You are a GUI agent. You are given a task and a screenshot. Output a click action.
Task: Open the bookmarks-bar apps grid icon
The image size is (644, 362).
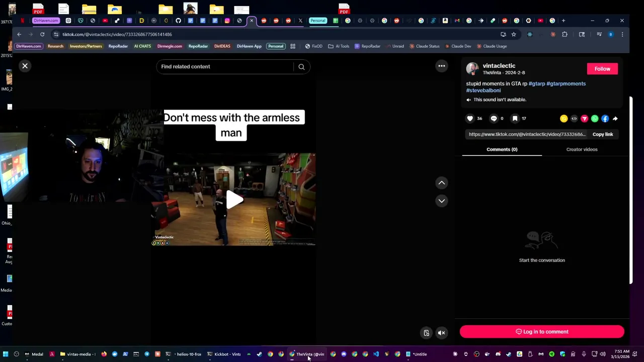coord(293,46)
